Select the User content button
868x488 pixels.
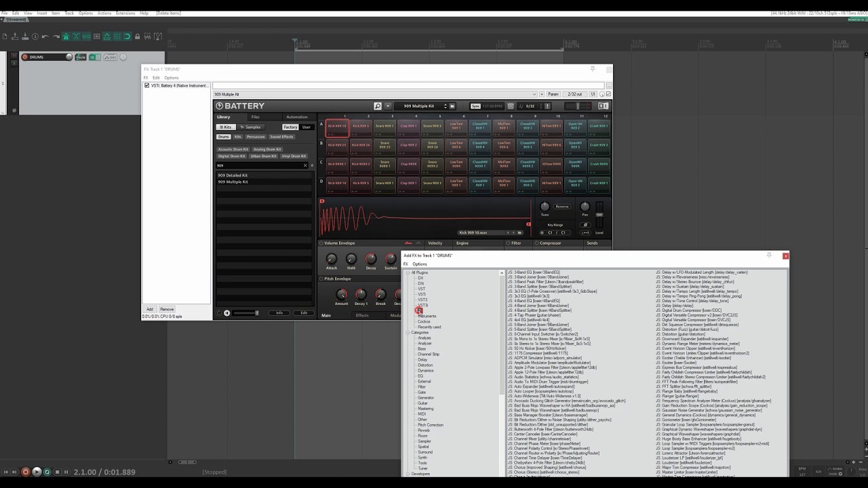307,127
